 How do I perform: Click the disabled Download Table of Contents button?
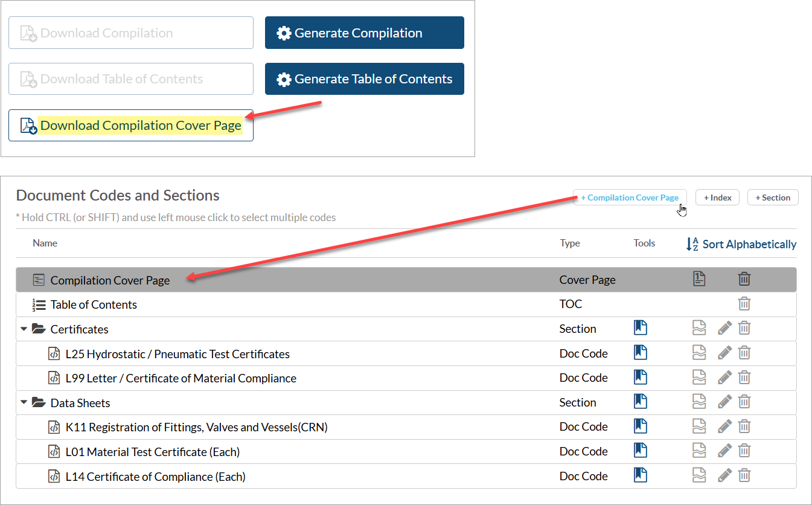131,79
